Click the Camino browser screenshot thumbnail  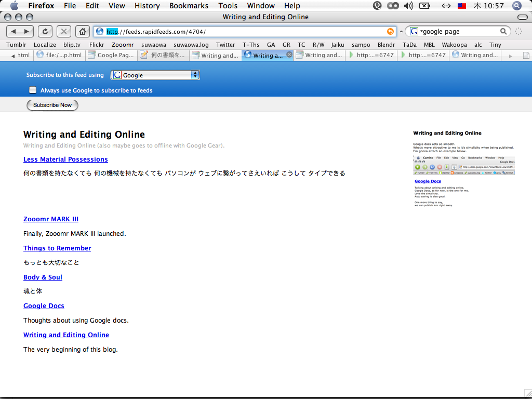(x=464, y=165)
